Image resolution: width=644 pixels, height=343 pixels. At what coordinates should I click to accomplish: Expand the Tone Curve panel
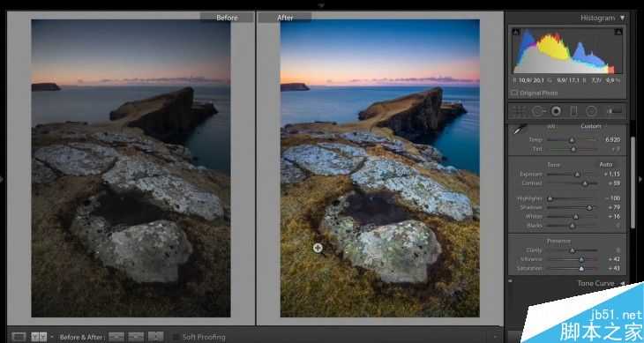pos(622,284)
